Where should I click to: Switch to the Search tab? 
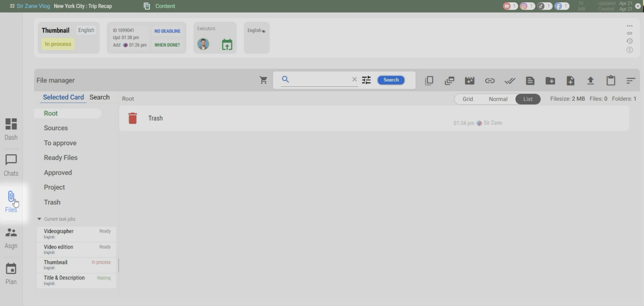100,97
